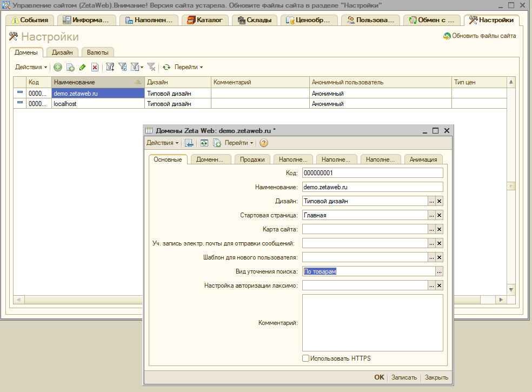The height and width of the screenshot is (392, 532).
Task: Clear the Карта сайта field with its X
Action: [440, 229]
